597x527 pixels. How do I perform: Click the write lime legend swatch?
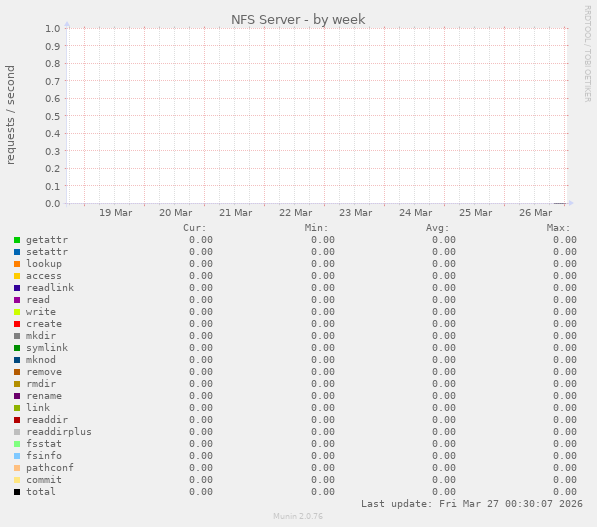click(17, 312)
